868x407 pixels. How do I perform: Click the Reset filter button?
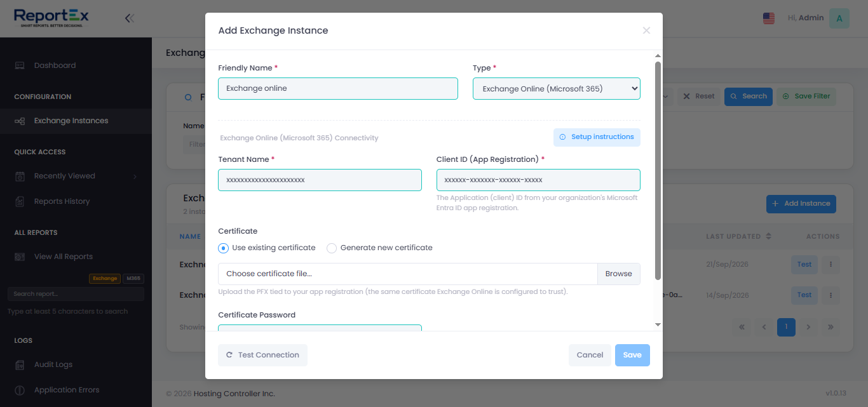pos(698,97)
